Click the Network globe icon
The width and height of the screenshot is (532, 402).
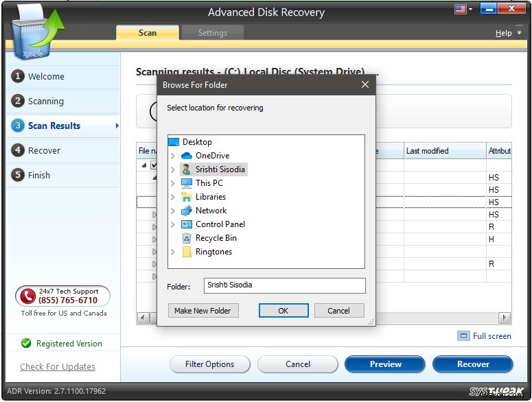pyautogui.click(x=187, y=211)
